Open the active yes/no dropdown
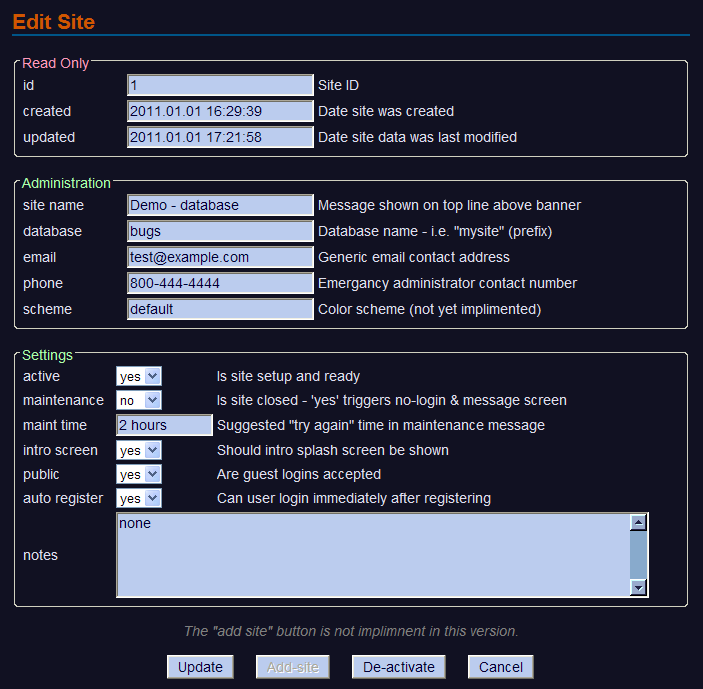Screen dimensions: 703x689 click(x=139, y=376)
